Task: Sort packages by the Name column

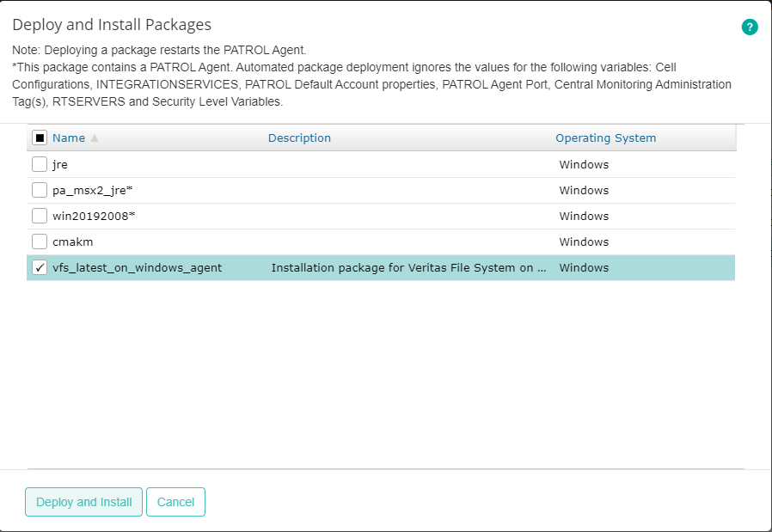Action: coord(70,137)
